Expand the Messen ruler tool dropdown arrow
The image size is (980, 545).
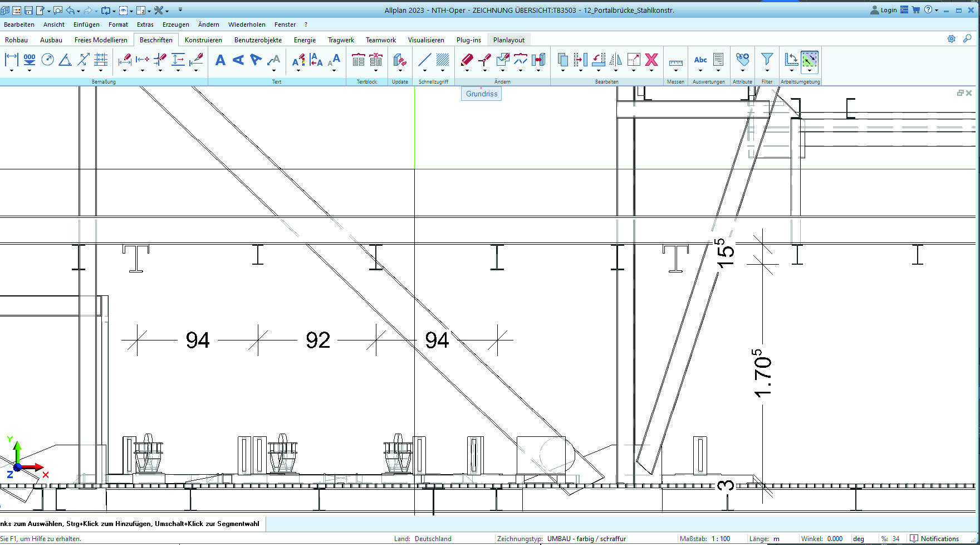pyautogui.click(x=675, y=71)
